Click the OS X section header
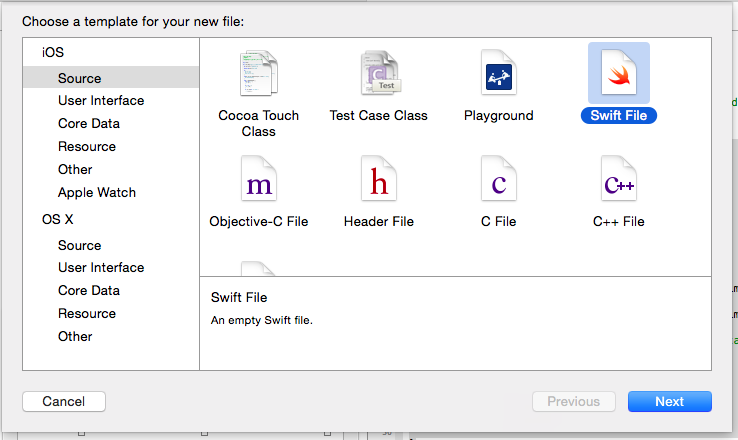Viewport: 738px width, 440px height. 57,219
